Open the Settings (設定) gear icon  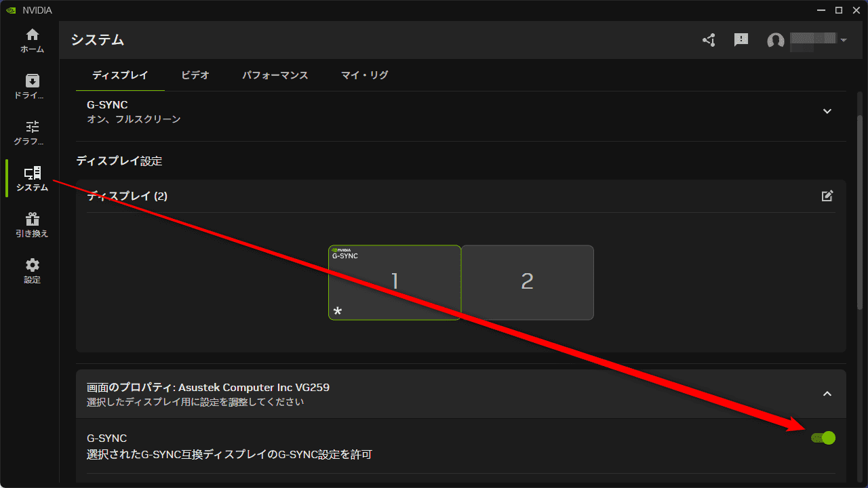(x=32, y=271)
